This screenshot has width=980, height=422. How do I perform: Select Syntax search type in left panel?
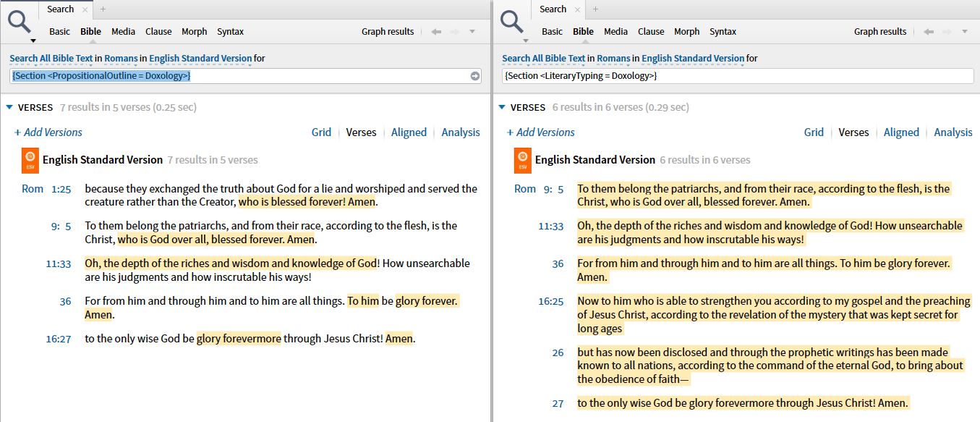point(231,32)
